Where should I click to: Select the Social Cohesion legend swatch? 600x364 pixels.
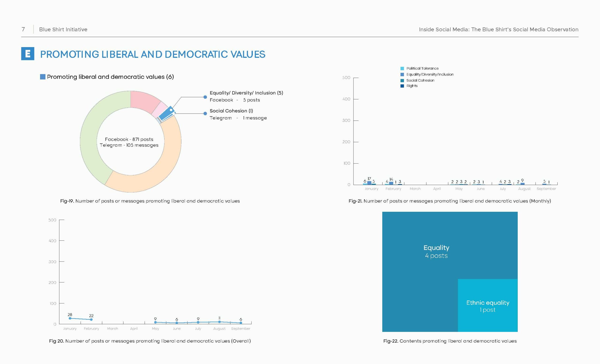tap(402, 80)
